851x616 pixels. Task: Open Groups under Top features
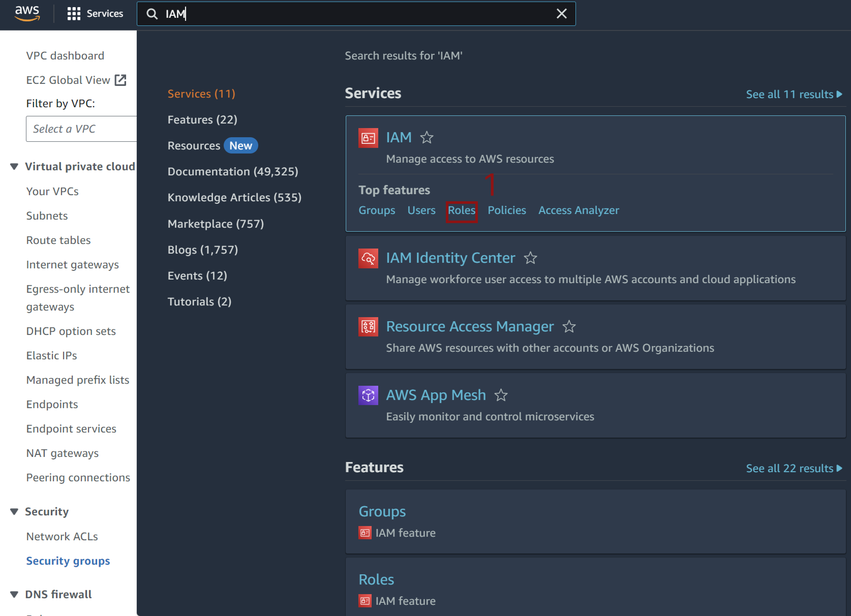click(x=377, y=210)
